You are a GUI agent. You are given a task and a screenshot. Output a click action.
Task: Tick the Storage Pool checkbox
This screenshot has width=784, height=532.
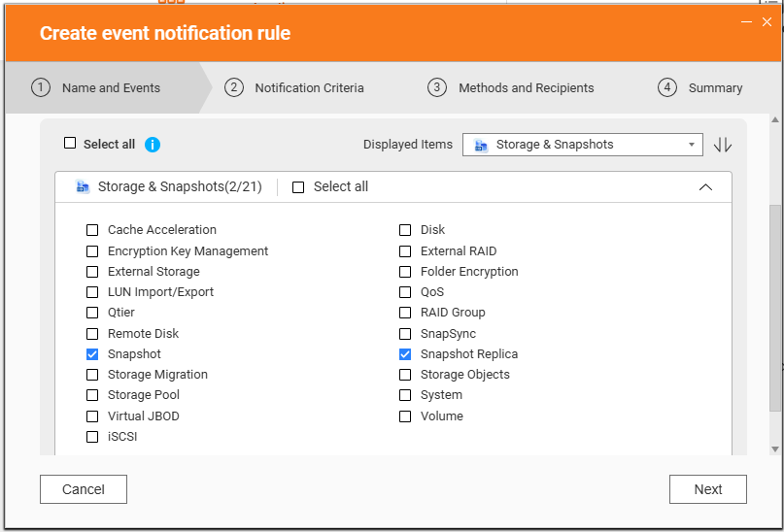tap(92, 395)
